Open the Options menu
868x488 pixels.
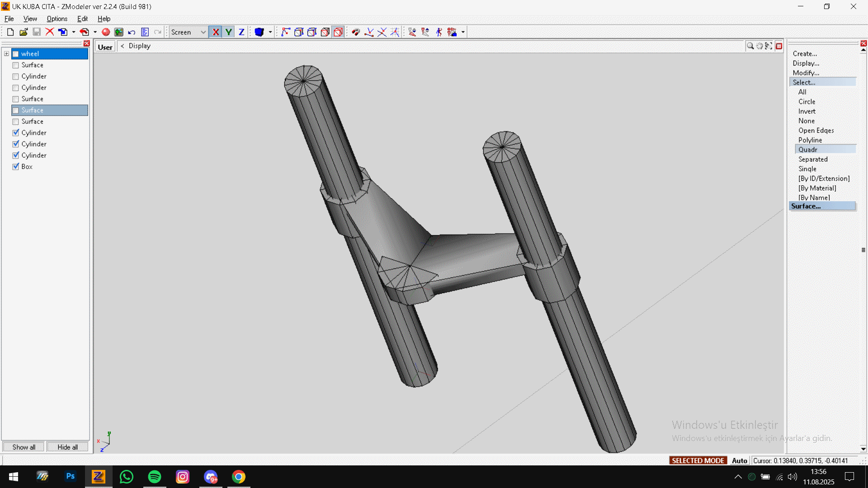[57, 19]
